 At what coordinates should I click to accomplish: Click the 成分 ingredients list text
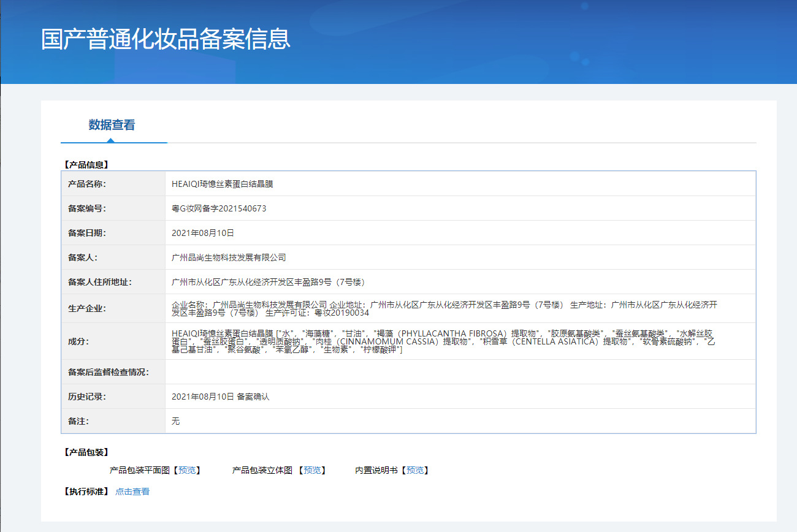tap(443, 341)
